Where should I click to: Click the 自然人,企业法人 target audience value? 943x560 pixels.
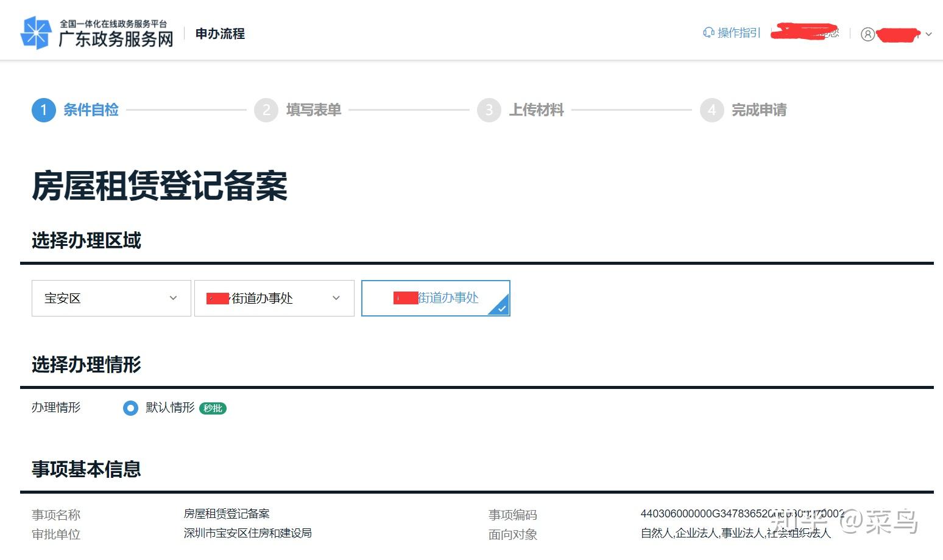[x=736, y=533]
